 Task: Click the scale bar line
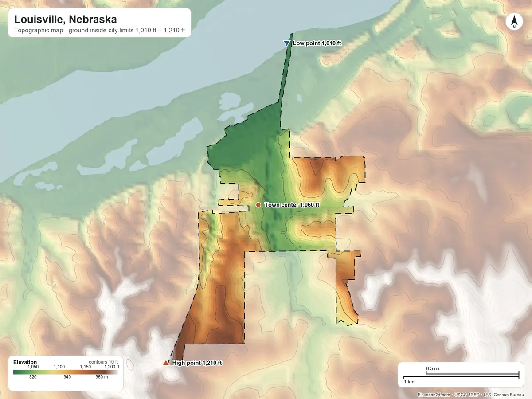[461, 375]
